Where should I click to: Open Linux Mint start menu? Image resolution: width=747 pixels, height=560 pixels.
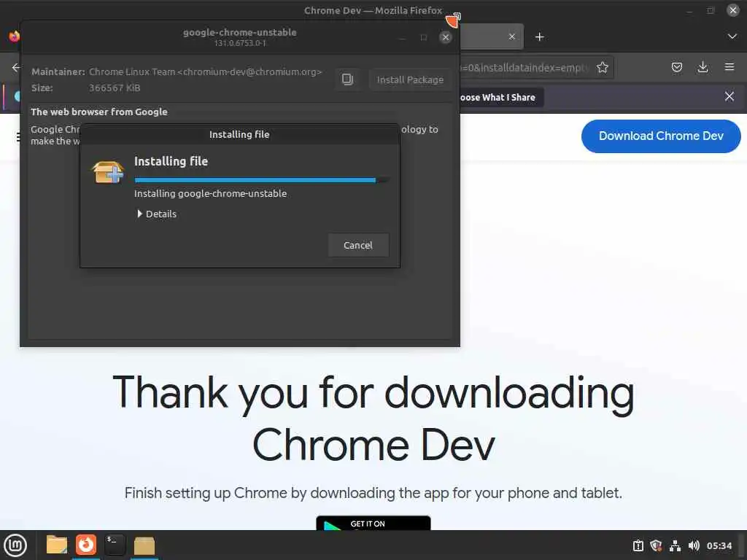click(16, 545)
